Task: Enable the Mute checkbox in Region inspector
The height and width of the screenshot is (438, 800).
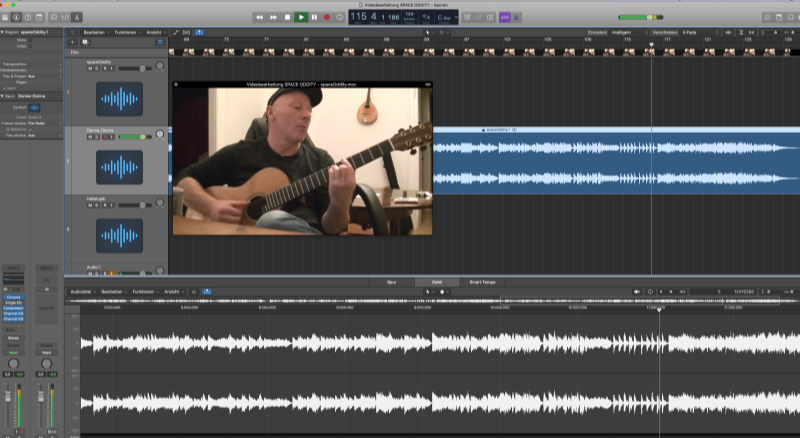Action: [30, 40]
